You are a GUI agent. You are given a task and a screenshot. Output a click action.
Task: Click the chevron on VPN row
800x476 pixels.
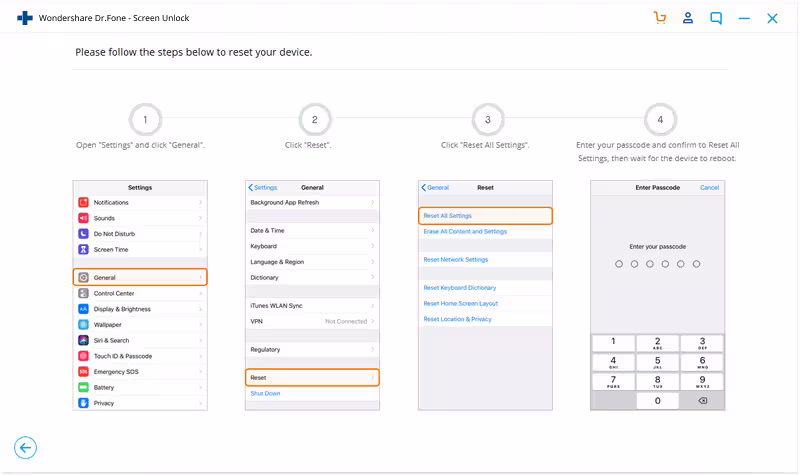[x=373, y=321]
